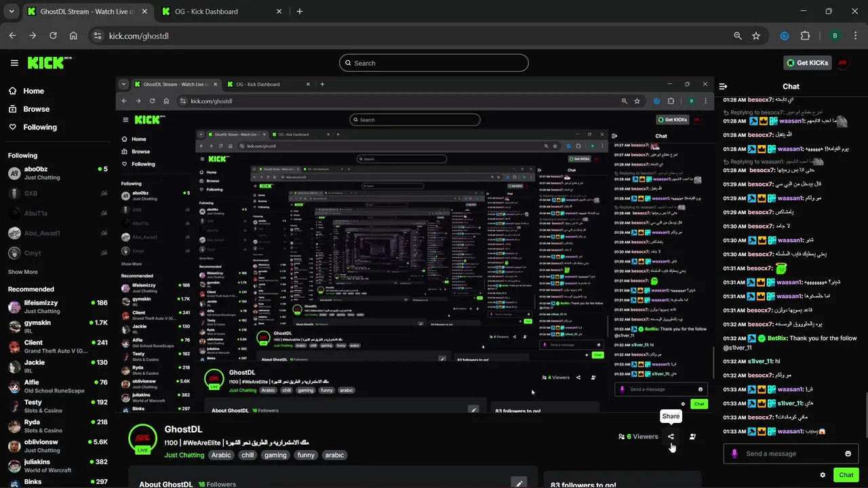Select the funny stream tag

pyautogui.click(x=306, y=455)
